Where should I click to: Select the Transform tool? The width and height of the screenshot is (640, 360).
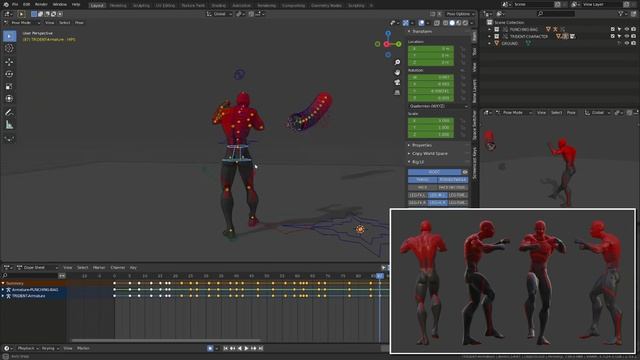tap(9, 98)
